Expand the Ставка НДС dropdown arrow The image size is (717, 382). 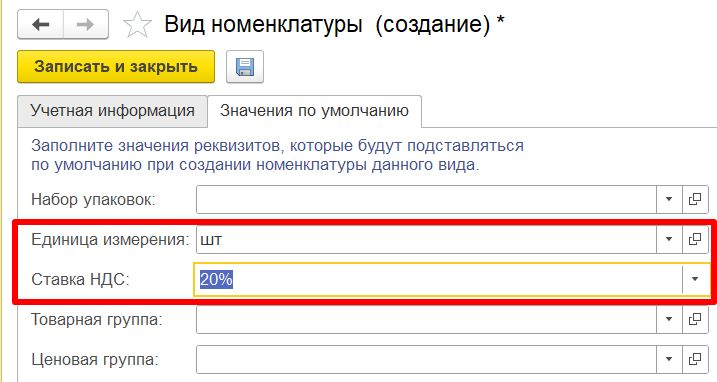[695, 279]
